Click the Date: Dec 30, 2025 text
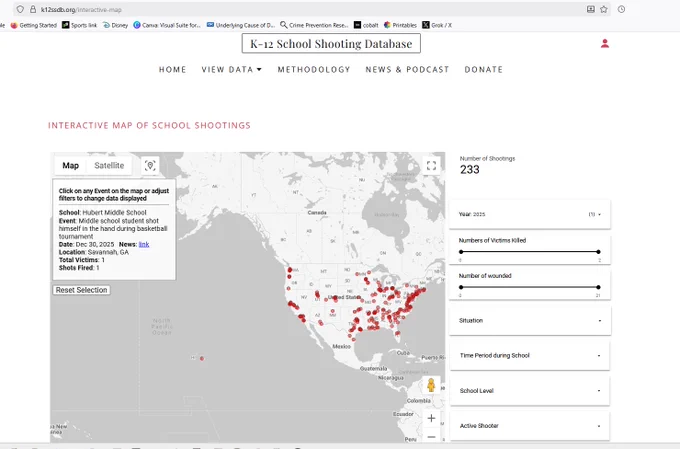The height and width of the screenshot is (449, 680). click(86, 244)
